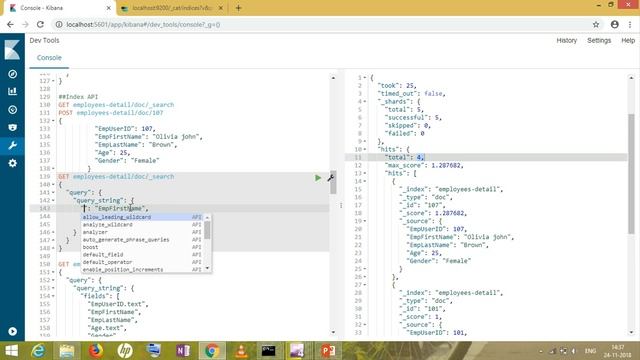Click "max_score": 1.287682 line
Viewport: 640px width, 360px height.
pyautogui.click(x=424, y=165)
